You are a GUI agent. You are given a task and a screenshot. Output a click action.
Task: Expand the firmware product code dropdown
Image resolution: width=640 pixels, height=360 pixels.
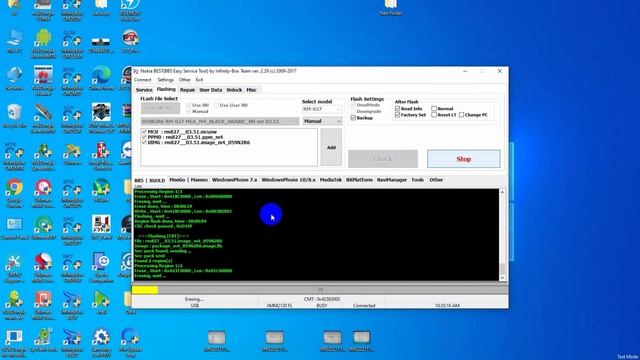[220, 122]
